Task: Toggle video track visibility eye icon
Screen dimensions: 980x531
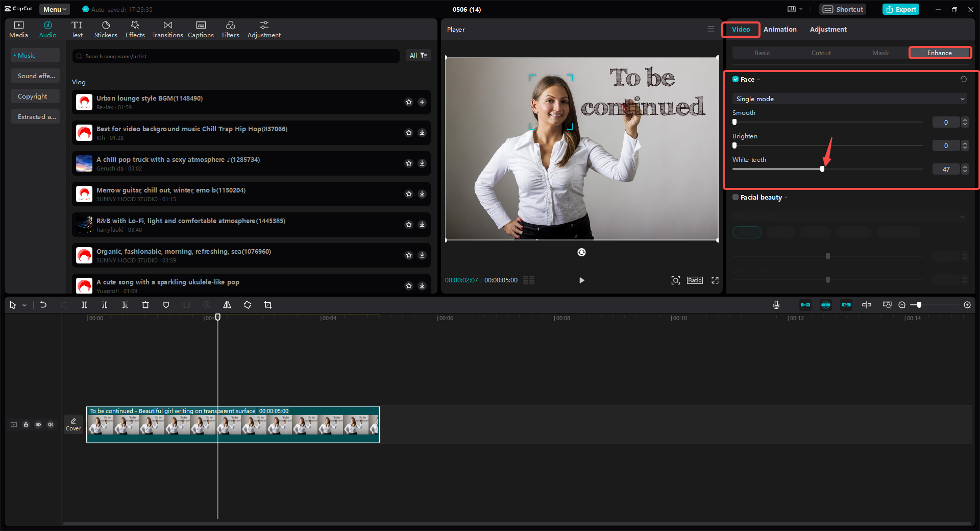Action: (x=38, y=424)
